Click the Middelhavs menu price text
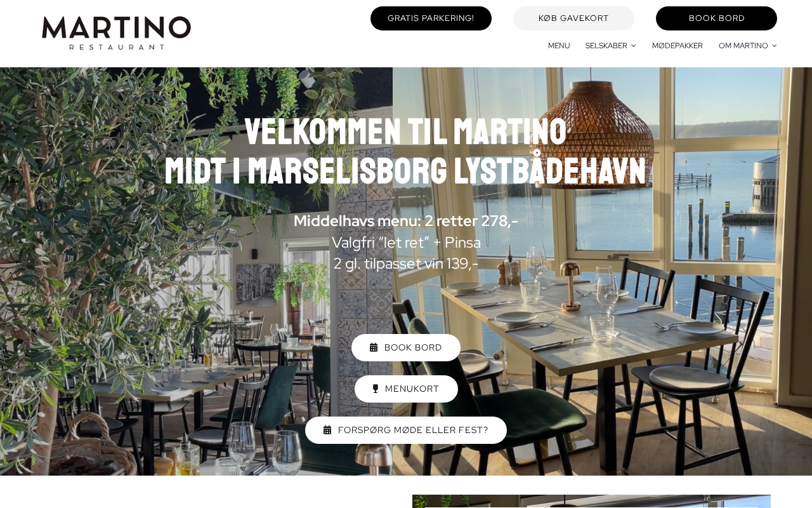The height and width of the screenshot is (508, 812). pos(406,221)
